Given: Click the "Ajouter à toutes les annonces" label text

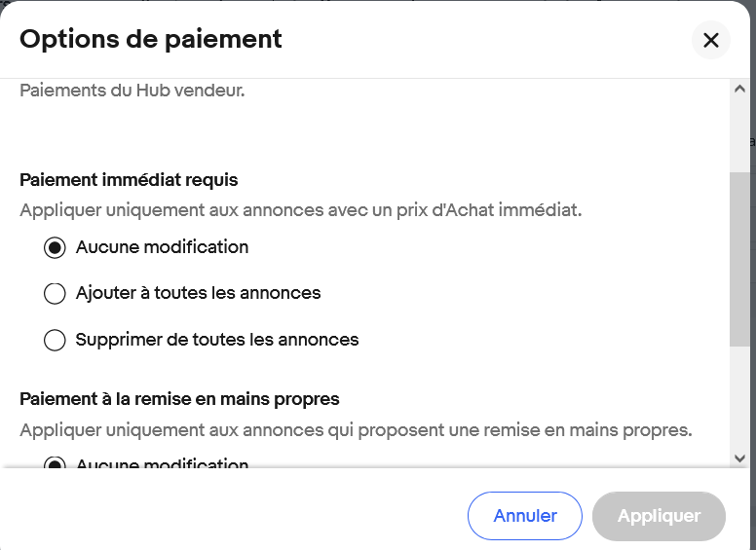Looking at the screenshot, I should pyautogui.click(x=198, y=293).
